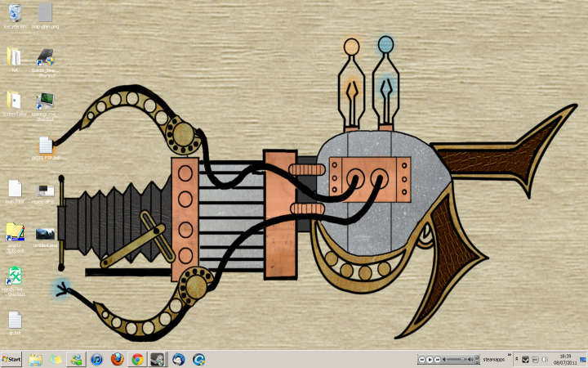
Task: Skip to next track in taskbar player
Action: [x=439, y=360]
